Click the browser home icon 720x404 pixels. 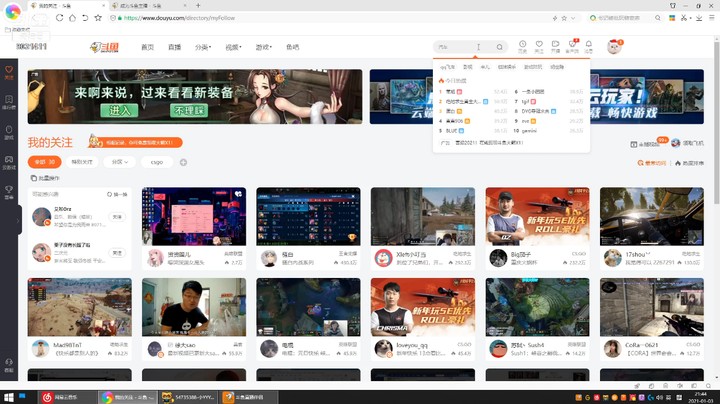72,18
